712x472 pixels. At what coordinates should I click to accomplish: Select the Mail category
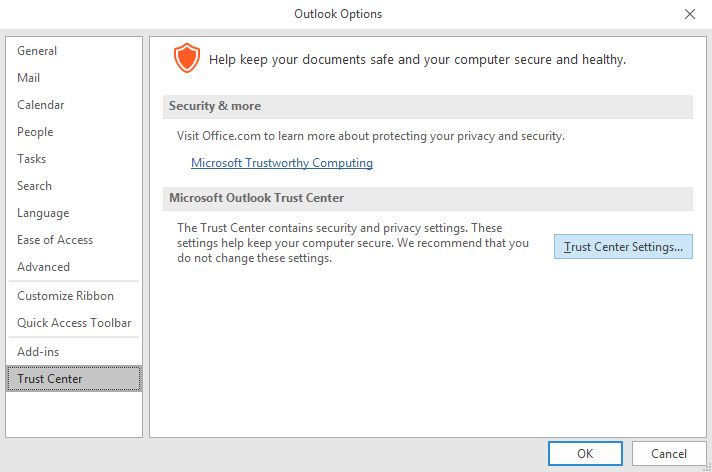point(29,78)
